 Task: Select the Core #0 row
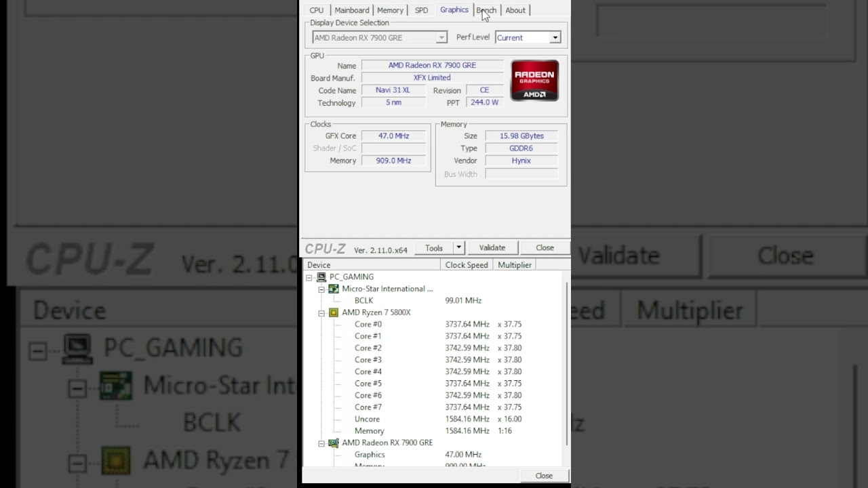[x=434, y=324]
